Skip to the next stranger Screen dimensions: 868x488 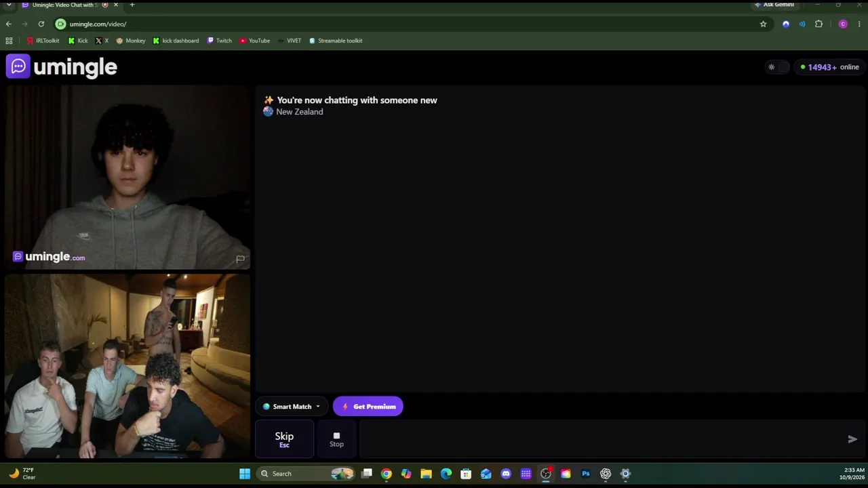[x=284, y=439]
